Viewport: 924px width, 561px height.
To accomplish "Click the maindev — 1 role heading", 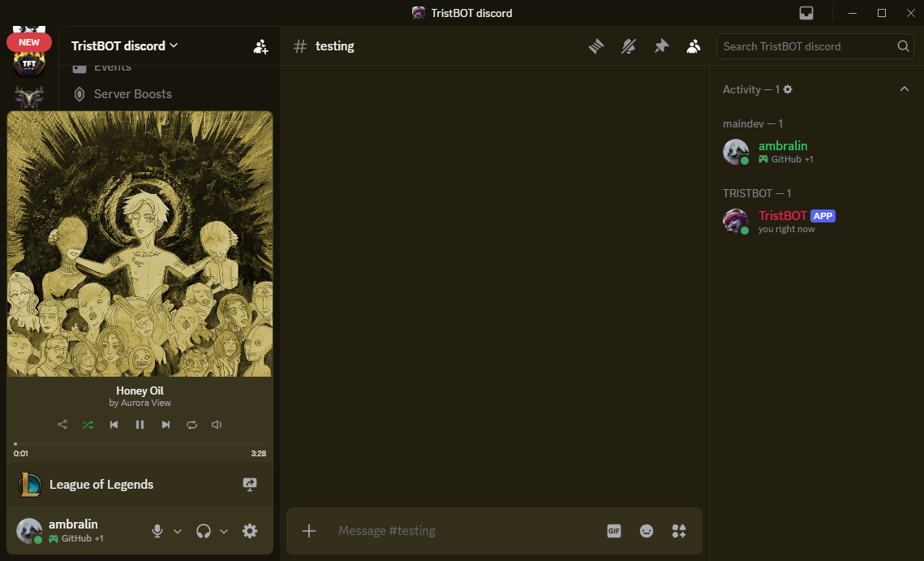I will point(753,124).
